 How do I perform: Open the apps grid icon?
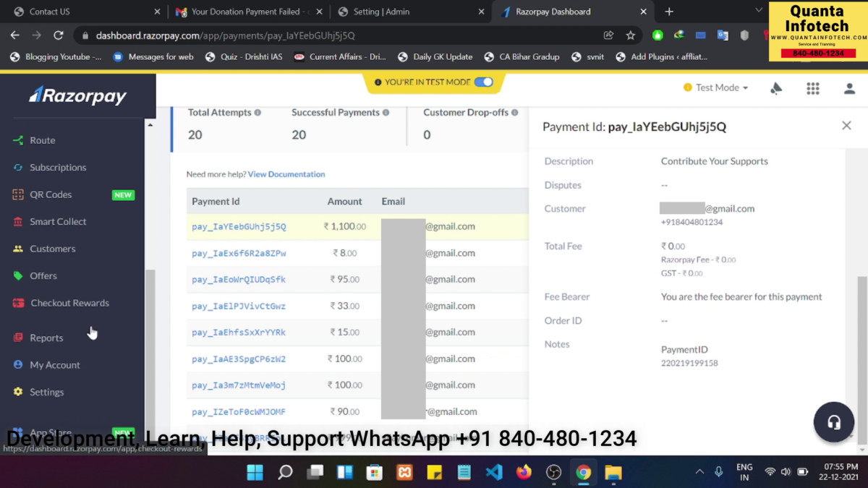click(813, 88)
